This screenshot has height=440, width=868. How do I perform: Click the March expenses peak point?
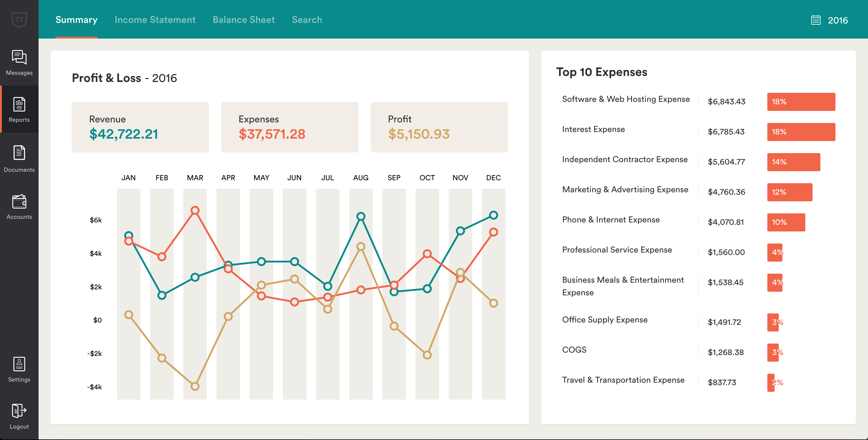point(195,211)
